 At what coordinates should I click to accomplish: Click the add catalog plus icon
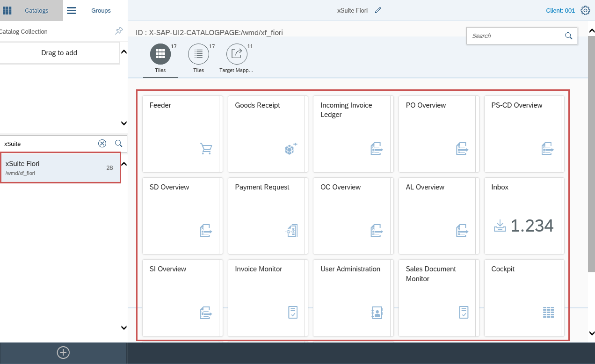63,353
